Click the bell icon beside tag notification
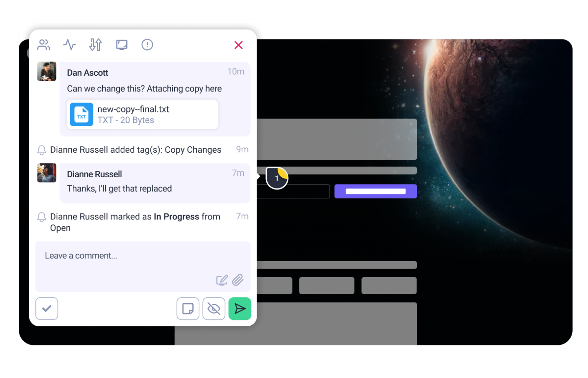The height and width of the screenshot is (378, 588). [41, 150]
